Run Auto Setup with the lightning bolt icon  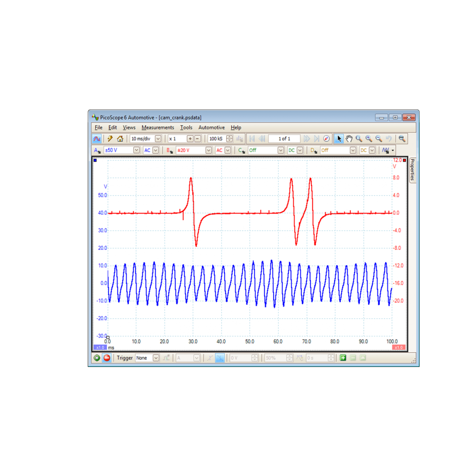[x=109, y=139]
